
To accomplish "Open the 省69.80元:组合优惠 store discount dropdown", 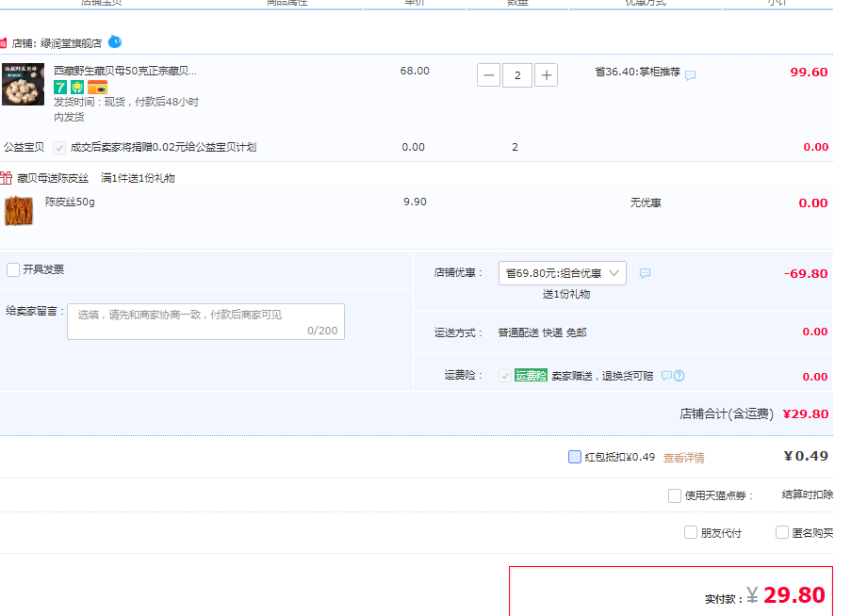I will pos(563,273).
